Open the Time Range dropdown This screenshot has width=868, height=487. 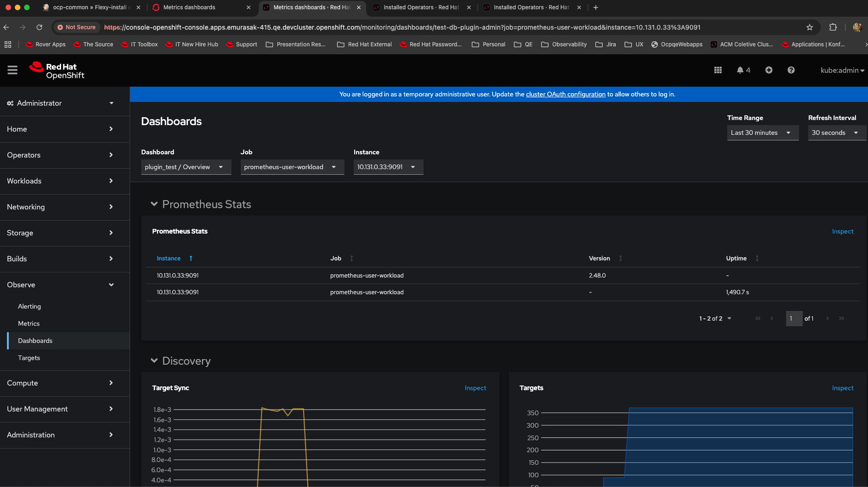point(762,133)
